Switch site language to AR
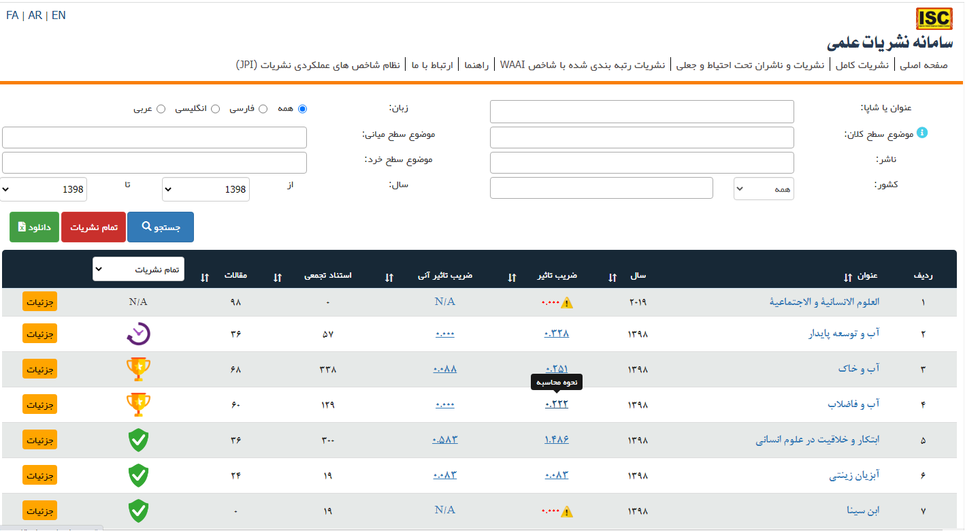 pyautogui.click(x=35, y=15)
